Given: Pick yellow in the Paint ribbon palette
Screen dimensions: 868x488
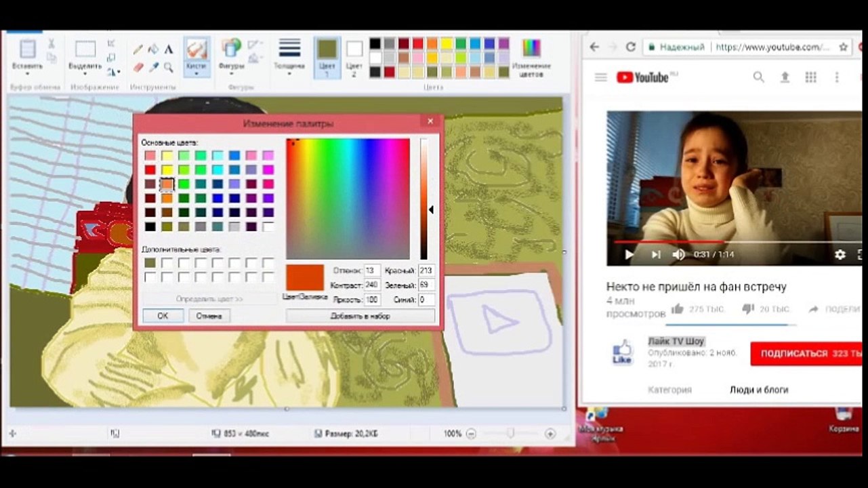Looking at the screenshot, I should point(446,43).
